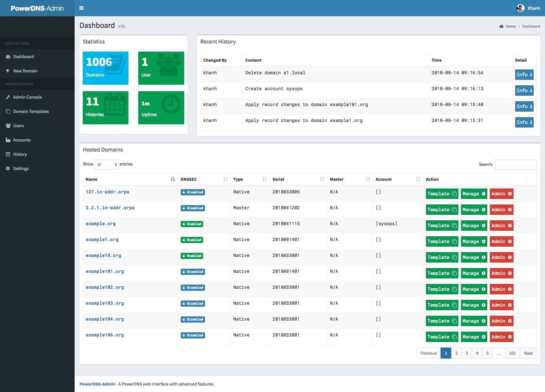Click Info for the Delete domain a1.local entry
This screenshot has height=392, width=545.
(524, 74)
